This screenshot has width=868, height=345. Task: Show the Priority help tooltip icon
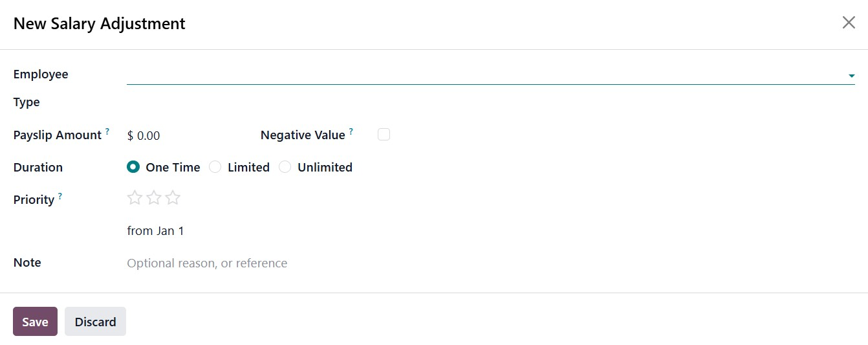pyautogui.click(x=60, y=196)
